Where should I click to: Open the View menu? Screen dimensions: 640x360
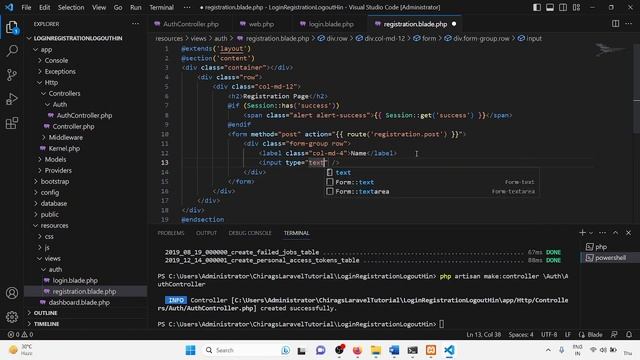[99, 7]
